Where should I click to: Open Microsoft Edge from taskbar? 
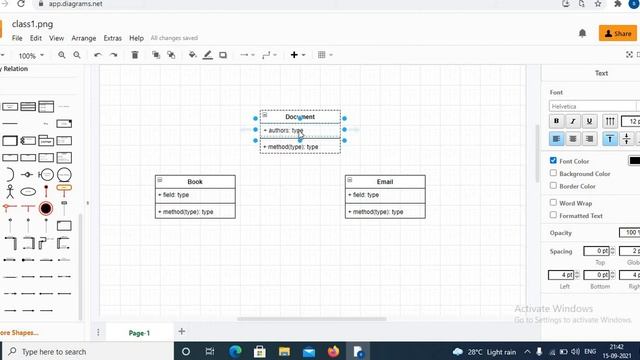coord(235,351)
